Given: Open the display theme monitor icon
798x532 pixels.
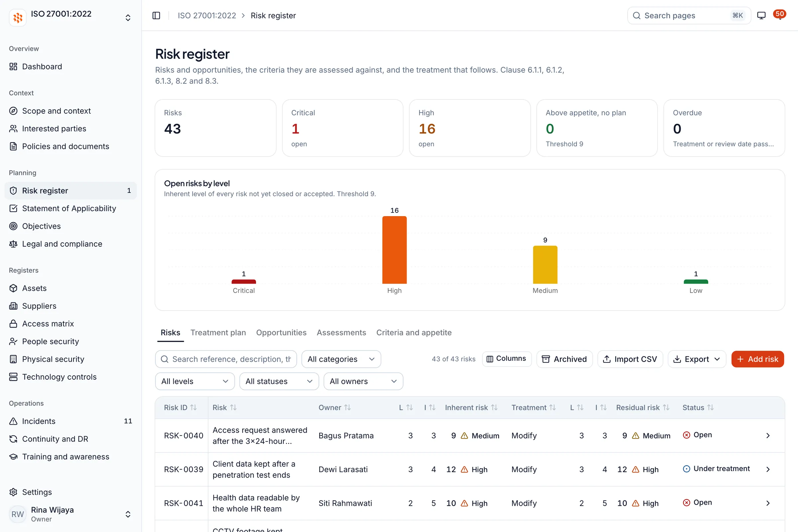Looking at the screenshot, I should [761, 16].
